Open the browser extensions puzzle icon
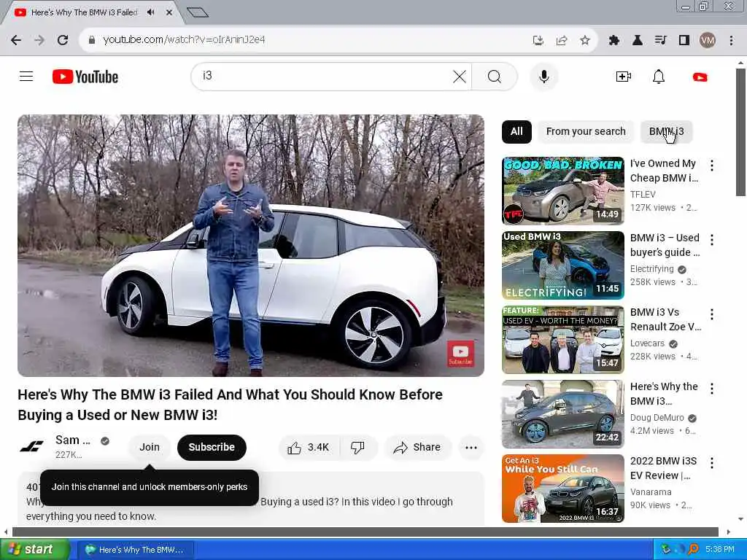The image size is (747, 560). point(614,40)
